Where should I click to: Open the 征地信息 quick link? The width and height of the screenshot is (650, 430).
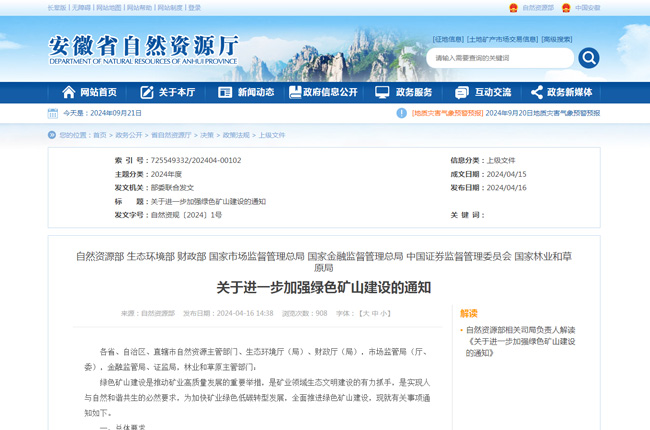[448, 39]
